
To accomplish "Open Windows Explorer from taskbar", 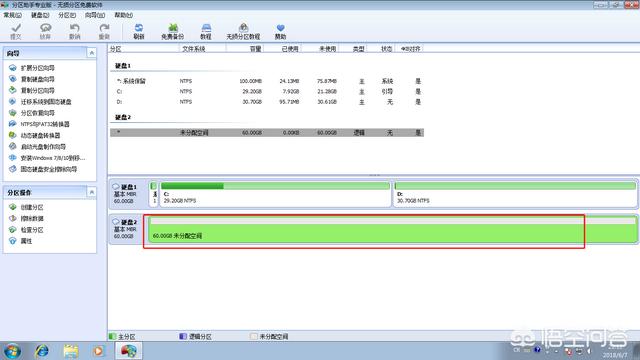I will [71, 351].
